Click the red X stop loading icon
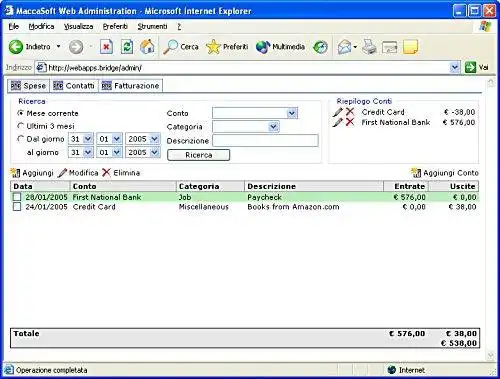The height and width of the screenshot is (379, 500). point(106,47)
